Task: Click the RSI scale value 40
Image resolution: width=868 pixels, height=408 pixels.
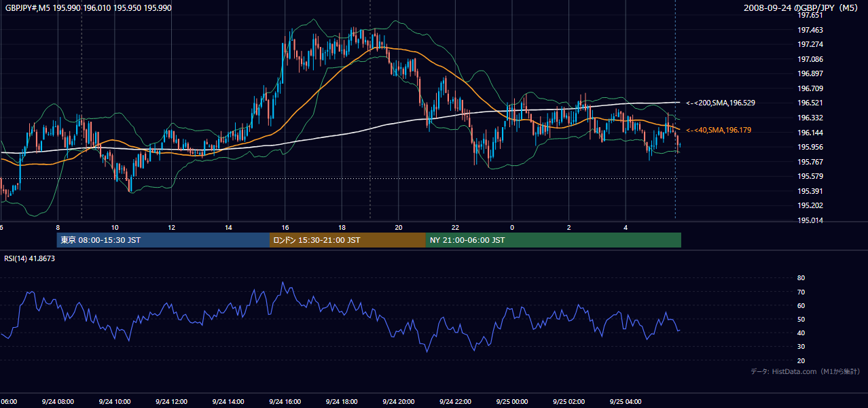Action: click(x=801, y=333)
